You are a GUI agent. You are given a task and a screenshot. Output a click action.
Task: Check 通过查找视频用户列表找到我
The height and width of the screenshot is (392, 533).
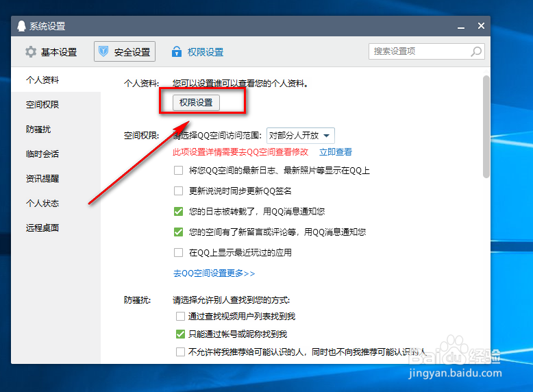tap(180, 317)
